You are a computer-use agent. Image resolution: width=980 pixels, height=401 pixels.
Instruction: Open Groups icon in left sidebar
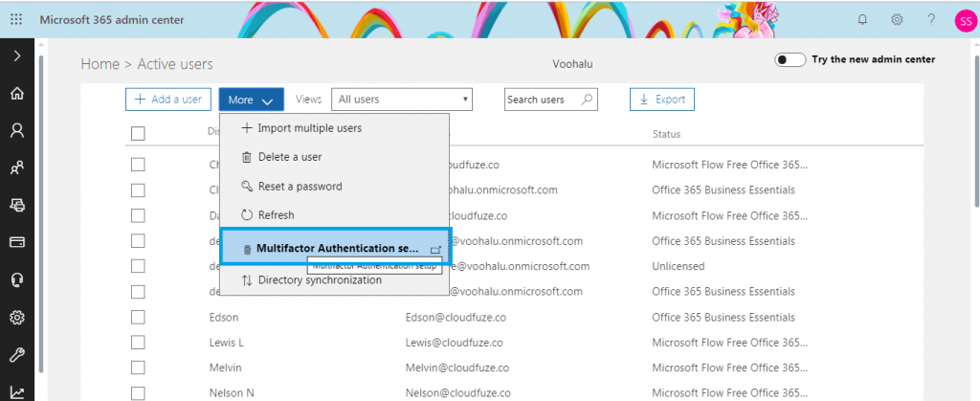click(17, 168)
